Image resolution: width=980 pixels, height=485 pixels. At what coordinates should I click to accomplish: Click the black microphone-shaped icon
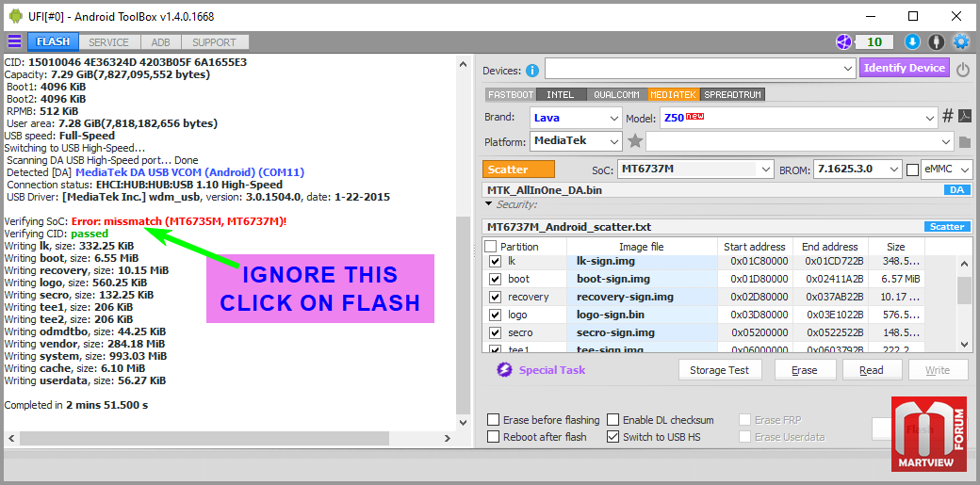(x=936, y=41)
